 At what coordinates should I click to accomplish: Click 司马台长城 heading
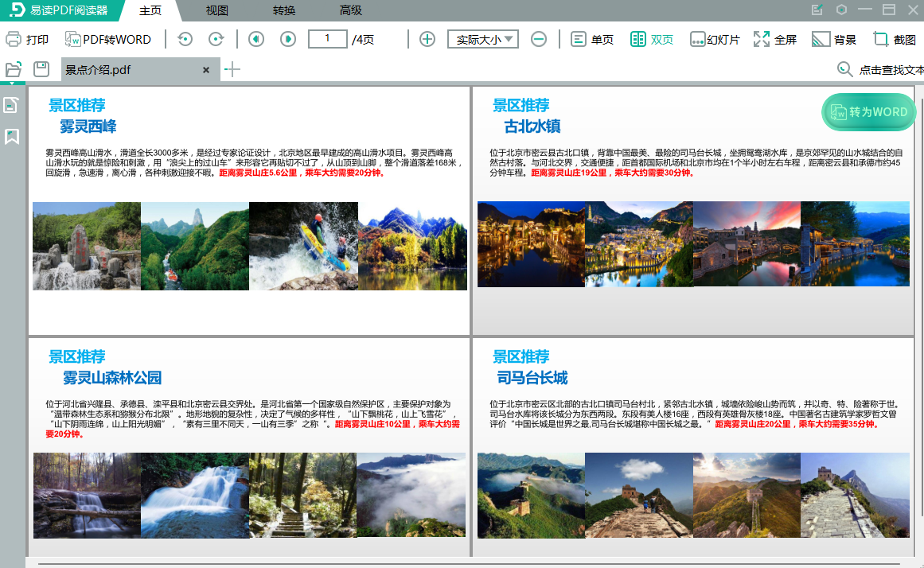(532, 378)
